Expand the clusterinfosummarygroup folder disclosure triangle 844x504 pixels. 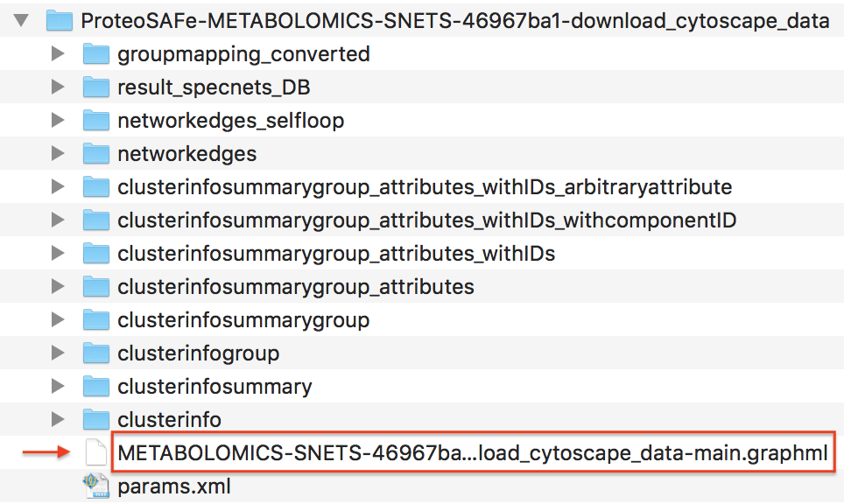click(x=58, y=320)
